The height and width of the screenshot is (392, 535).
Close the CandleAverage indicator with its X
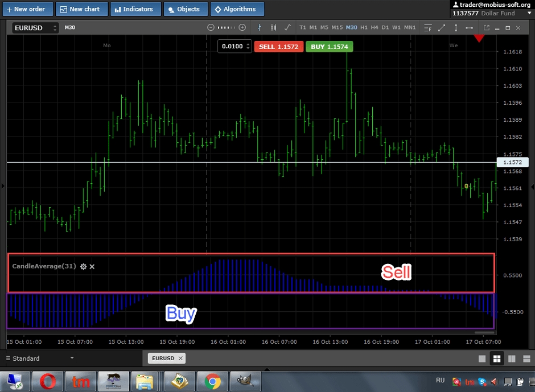click(x=92, y=266)
